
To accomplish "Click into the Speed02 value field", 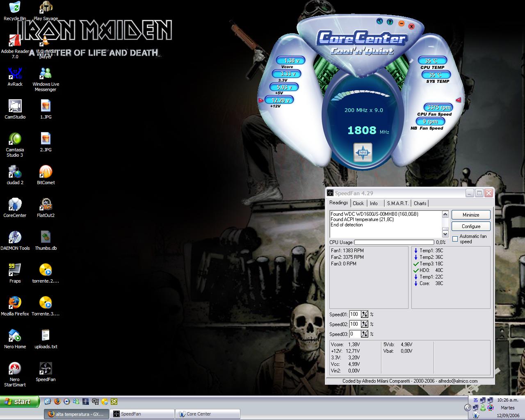I will (355, 324).
